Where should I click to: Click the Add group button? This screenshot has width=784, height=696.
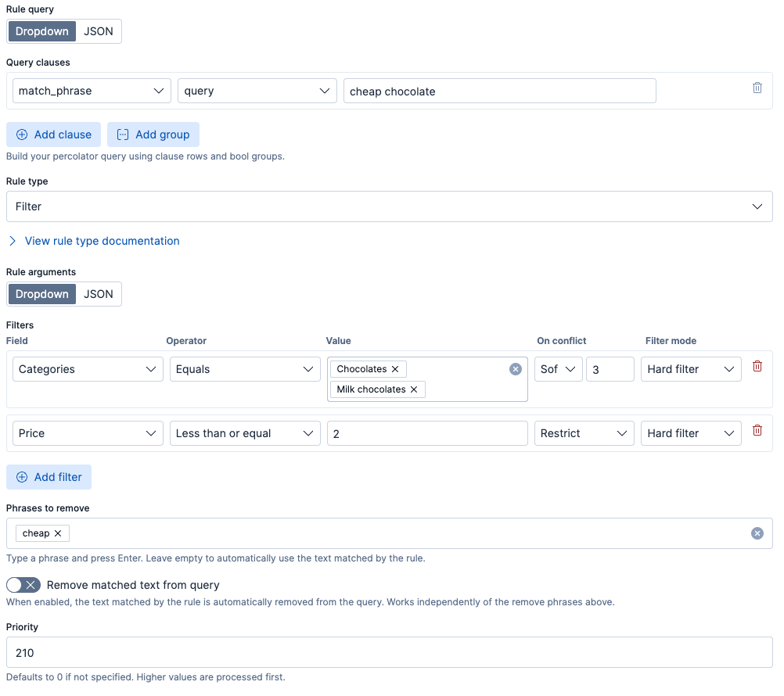pos(153,135)
